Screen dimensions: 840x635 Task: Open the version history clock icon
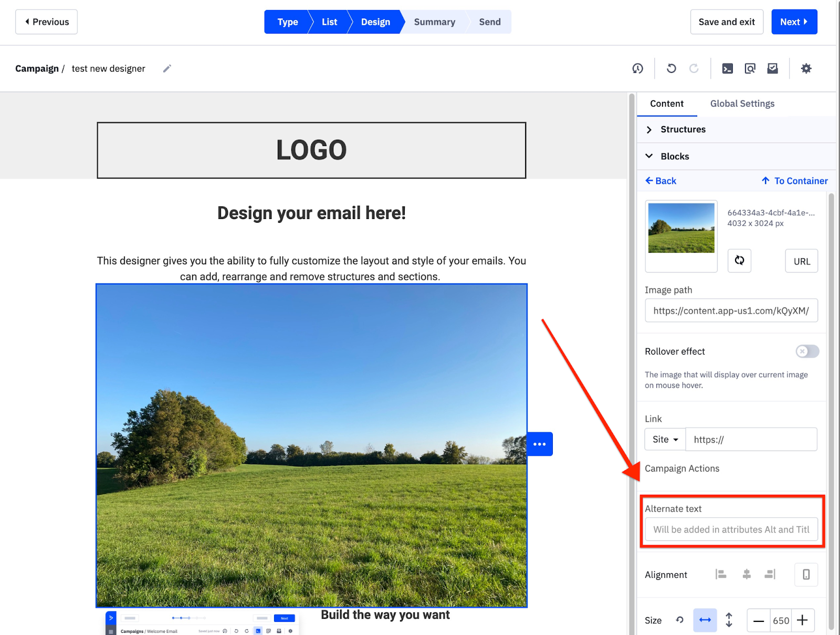[637, 69]
